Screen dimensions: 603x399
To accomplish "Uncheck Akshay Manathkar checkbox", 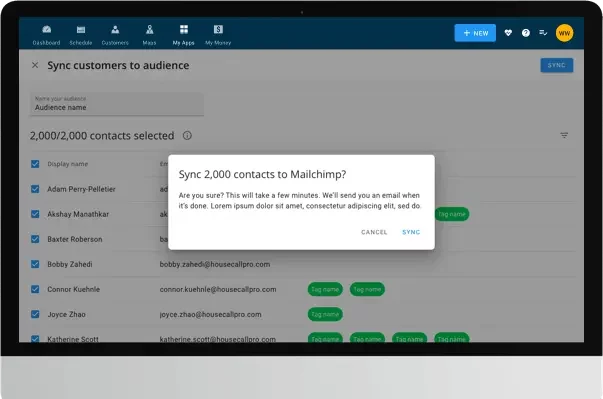I will (35, 214).
